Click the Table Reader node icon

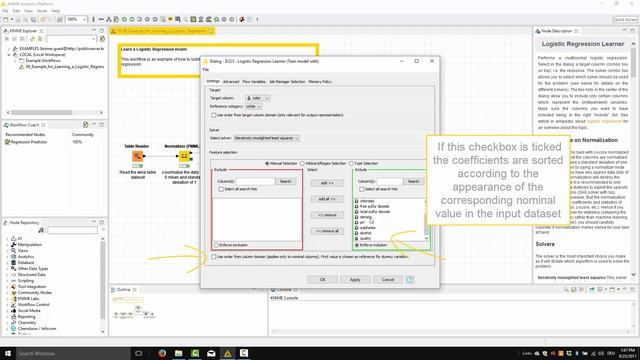[x=138, y=156]
